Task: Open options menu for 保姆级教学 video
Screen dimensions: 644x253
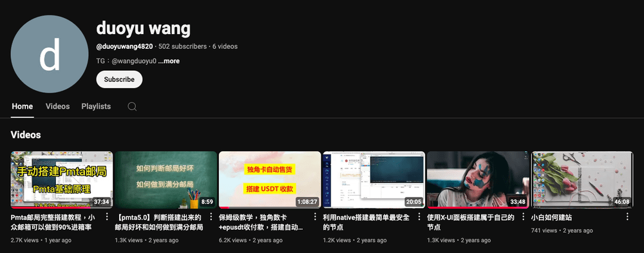Action: (316, 217)
